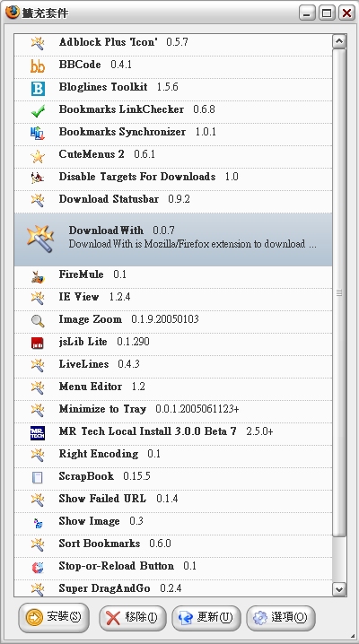Select the Show Failed URL name text

point(102,499)
